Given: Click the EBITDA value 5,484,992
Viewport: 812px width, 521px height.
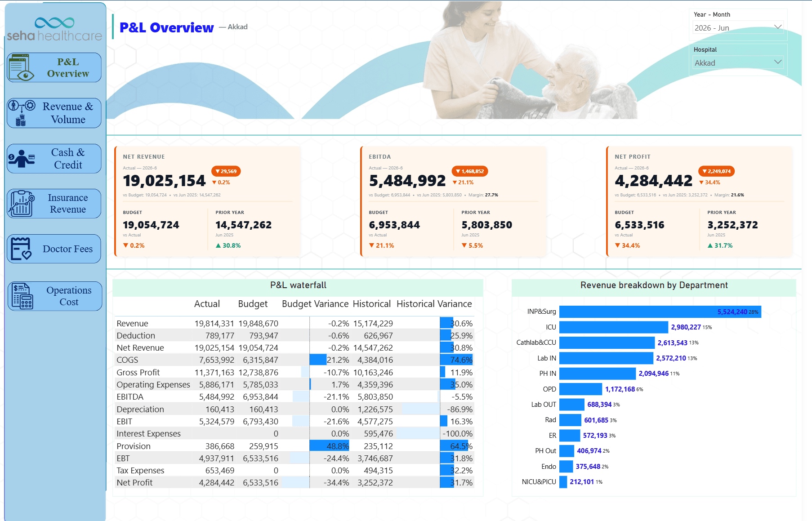Looking at the screenshot, I should point(407,181).
